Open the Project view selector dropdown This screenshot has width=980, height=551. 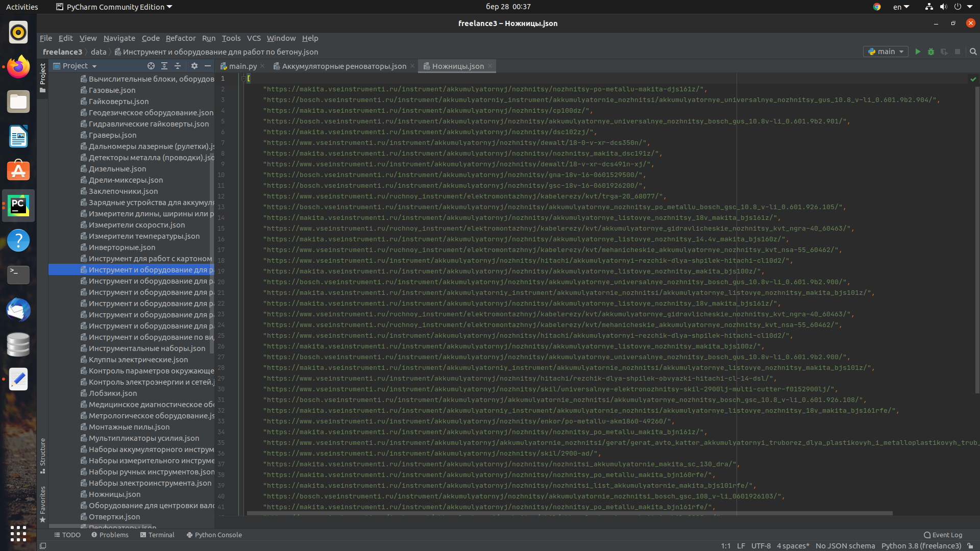75,66
